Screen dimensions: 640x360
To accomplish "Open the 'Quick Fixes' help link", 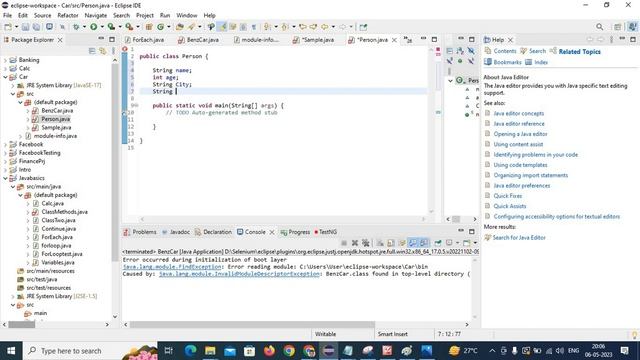I will [x=507, y=196].
